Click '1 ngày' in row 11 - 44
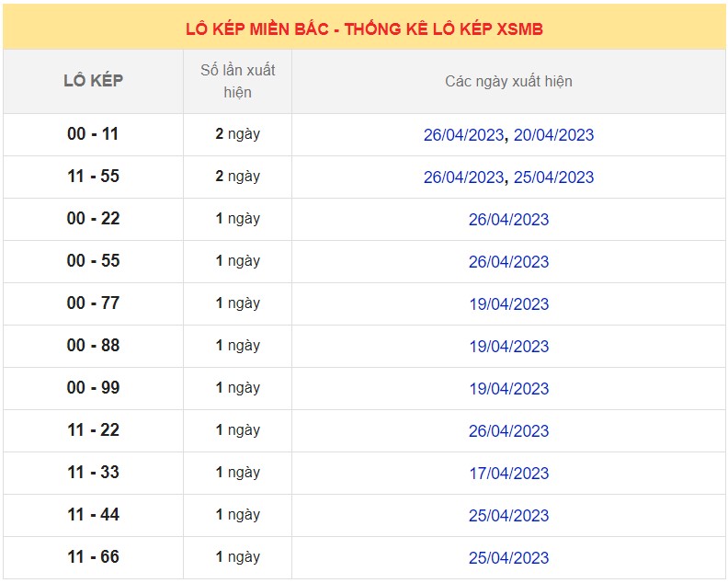728x583 pixels. point(238,515)
